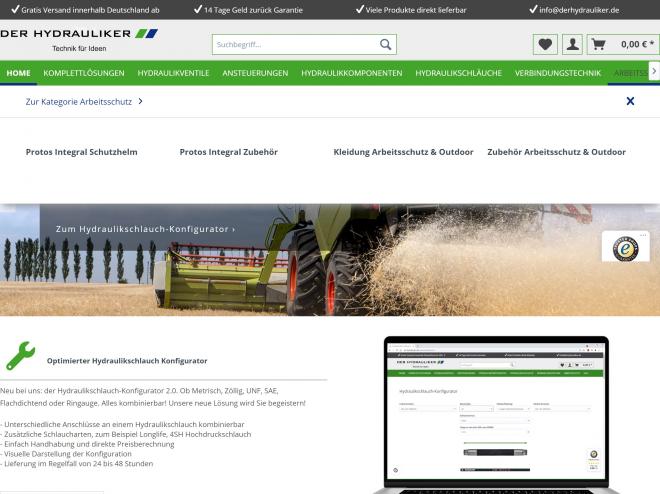This screenshot has width=660, height=494.
Task: Open the shopping cart icon
Action: pyautogui.click(x=598, y=44)
